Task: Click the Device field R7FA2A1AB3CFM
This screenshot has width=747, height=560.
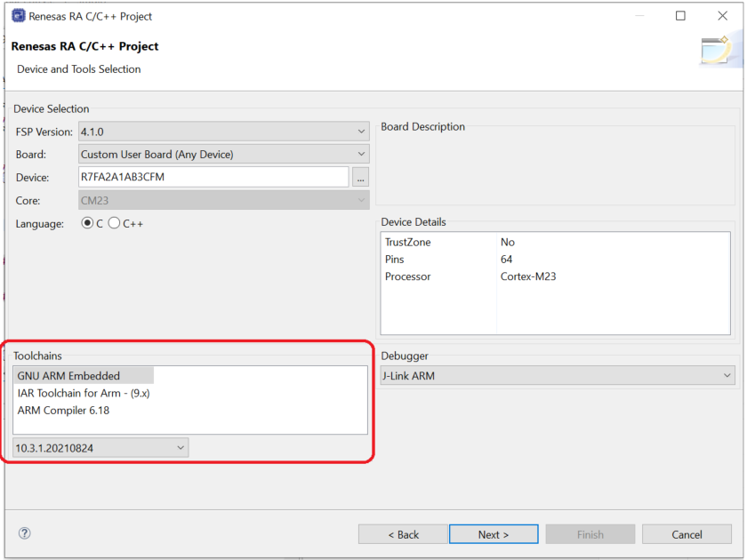Action: [213, 177]
